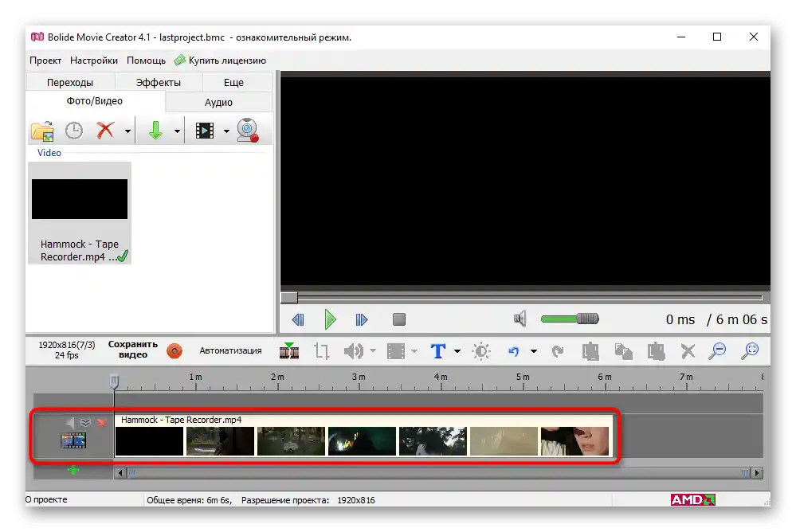Click the paste clip icon
This screenshot has width=796, height=532.
point(656,350)
